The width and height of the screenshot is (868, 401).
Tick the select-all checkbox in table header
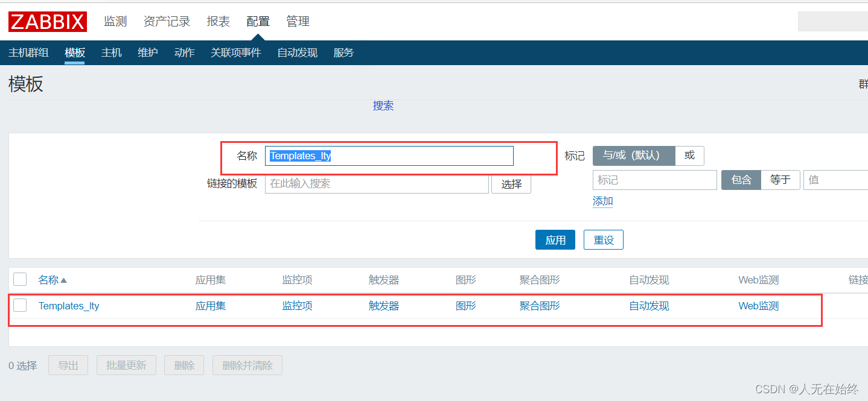pyautogui.click(x=20, y=279)
